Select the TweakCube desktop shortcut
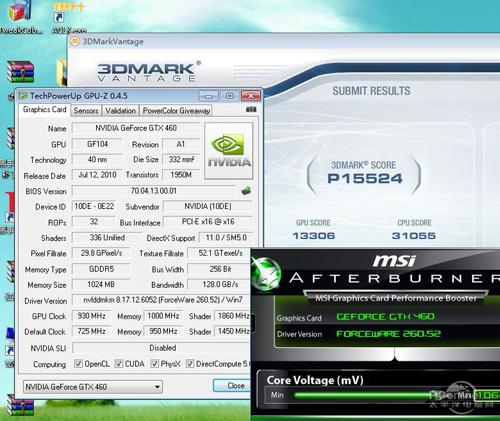 21,17
